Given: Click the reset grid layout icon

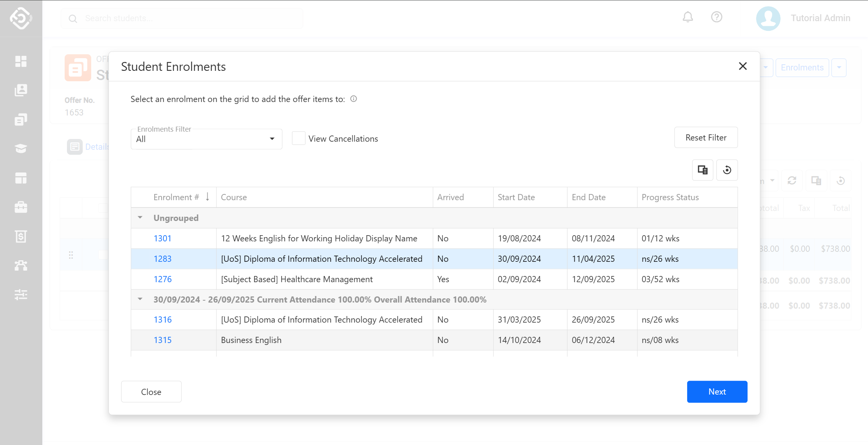Looking at the screenshot, I should (x=727, y=170).
